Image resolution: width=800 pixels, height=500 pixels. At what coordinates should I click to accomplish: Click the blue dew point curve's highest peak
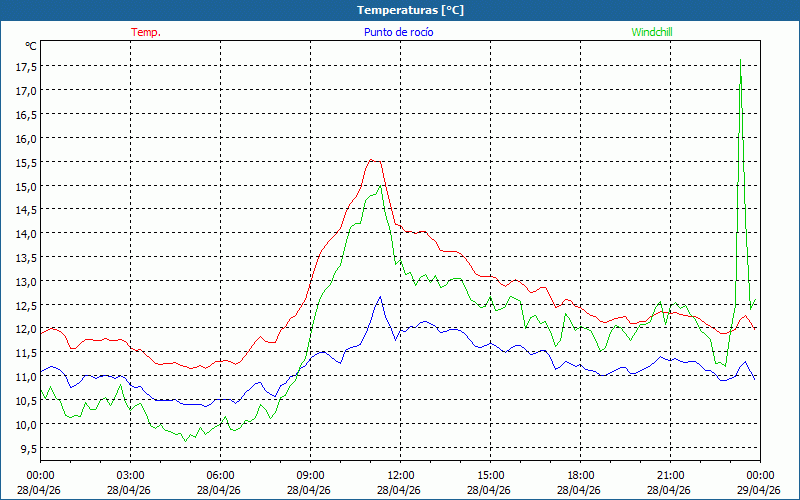[x=380, y=297]
